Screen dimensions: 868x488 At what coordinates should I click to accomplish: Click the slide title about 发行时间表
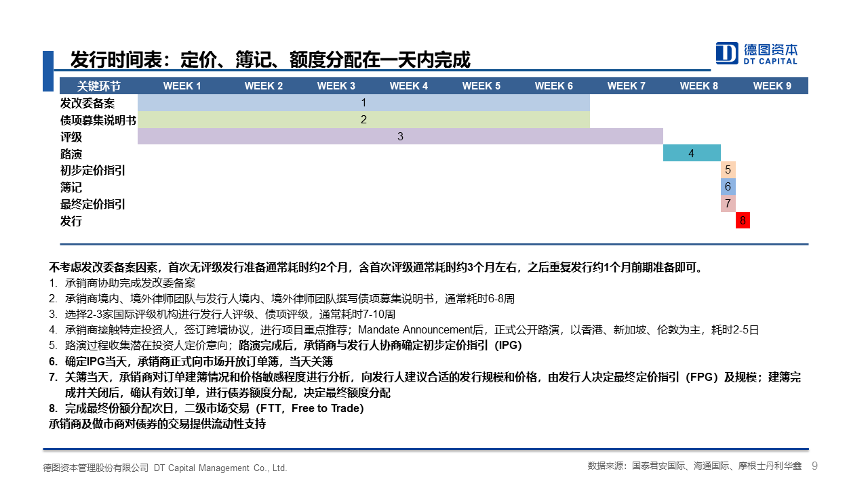pyautogui.click(x=270, y=60)
